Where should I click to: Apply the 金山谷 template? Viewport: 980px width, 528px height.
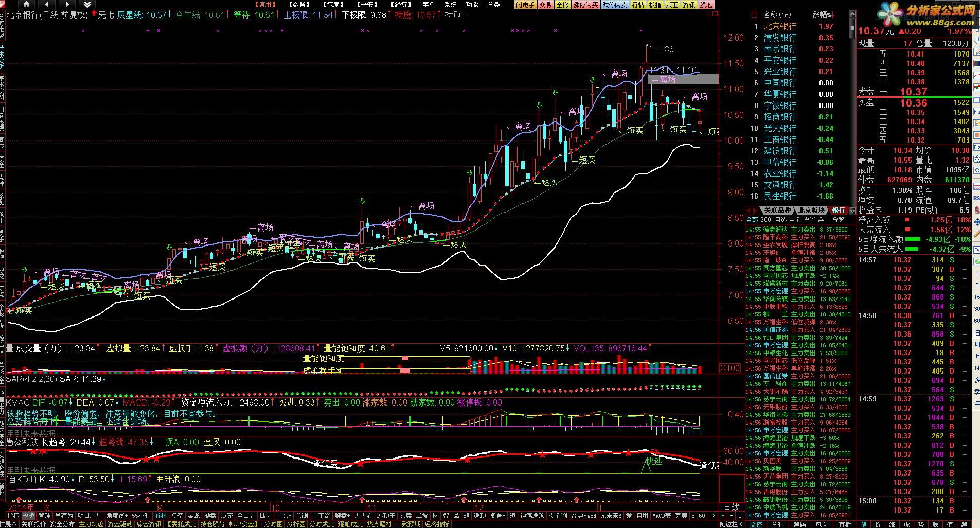[x=246, y=515]
